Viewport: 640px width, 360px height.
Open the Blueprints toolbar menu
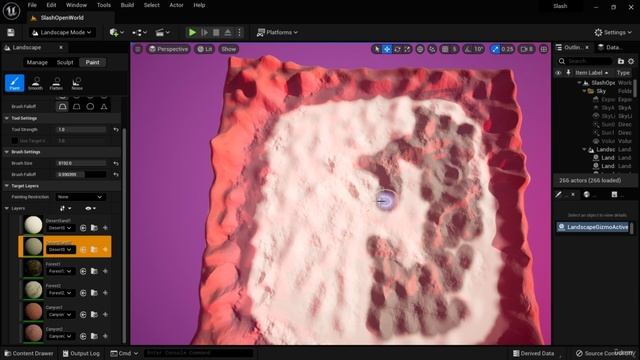click(x=140, y=32)
